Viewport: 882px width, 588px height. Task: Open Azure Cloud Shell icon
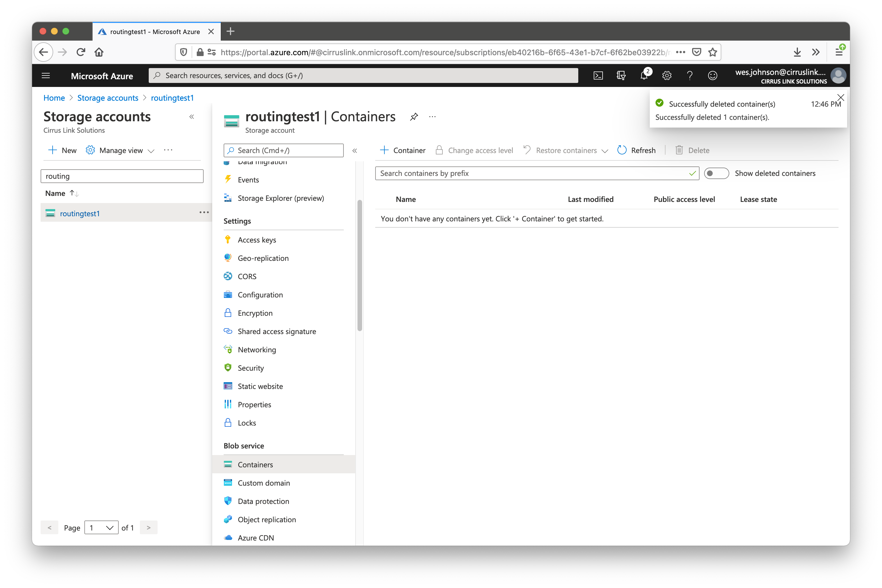[598, 76]
